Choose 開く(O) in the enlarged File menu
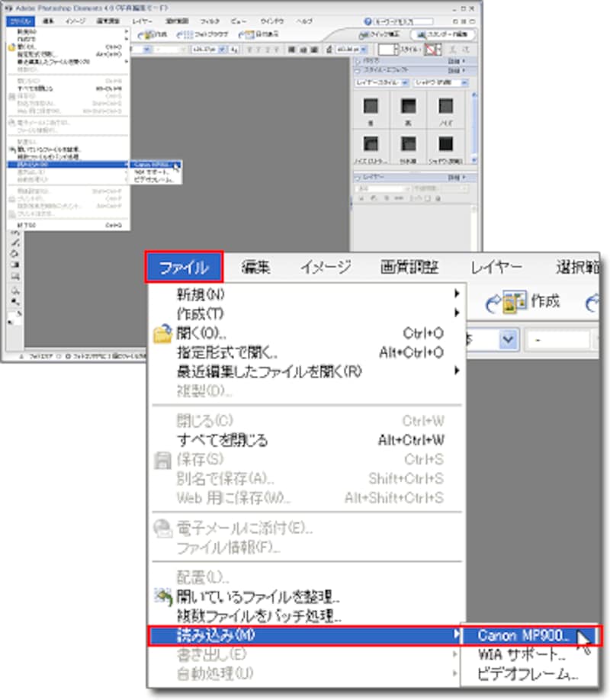This screenshot has width=610, height=700. (x=307, y=333)
